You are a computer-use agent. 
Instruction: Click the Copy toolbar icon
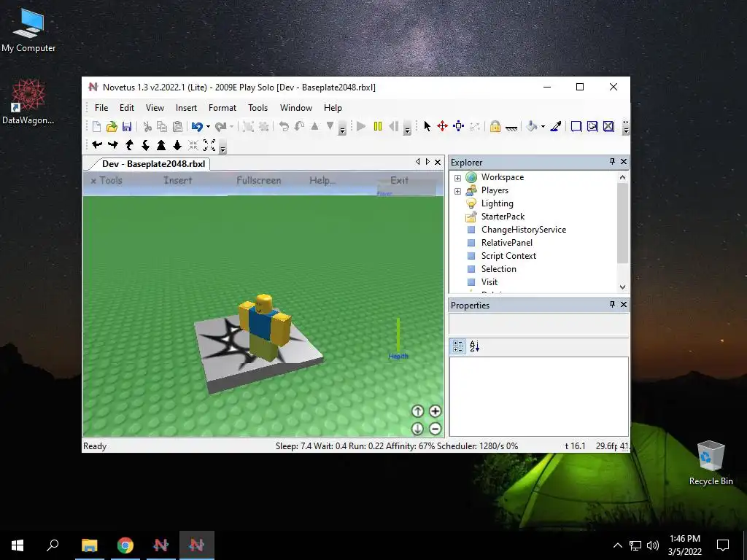[x=162, y=127]
